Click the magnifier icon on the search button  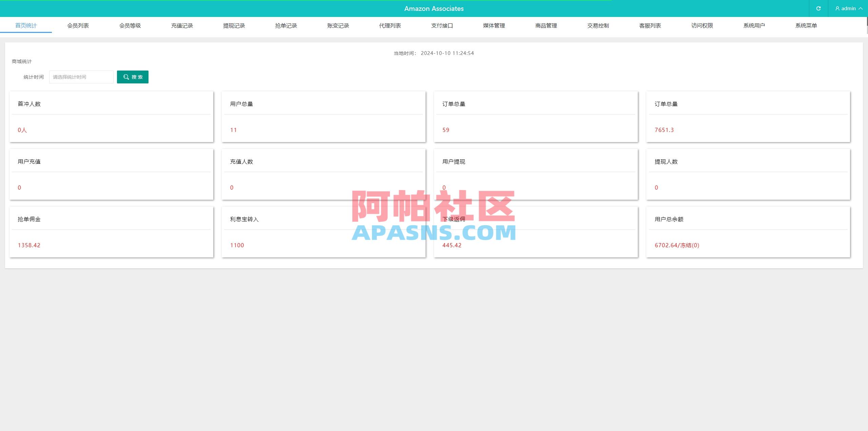pyautogui.click(x=126, y=77)
